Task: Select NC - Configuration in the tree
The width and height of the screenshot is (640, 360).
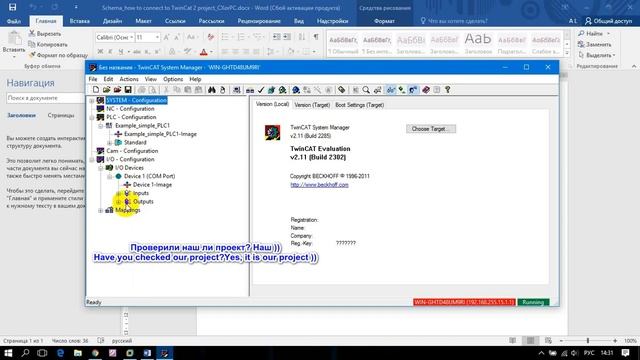Action: click(x=130, y=109)
